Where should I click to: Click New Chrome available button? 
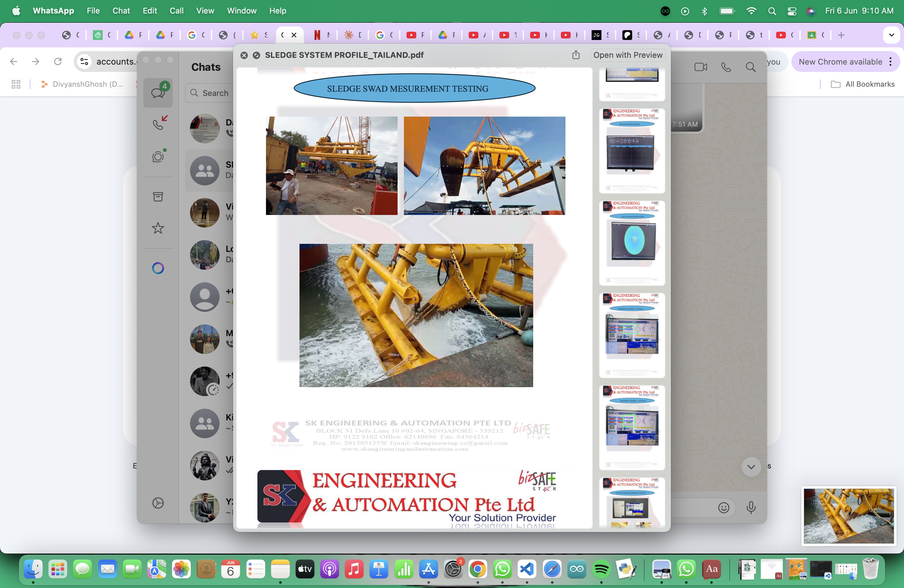point(840,62)
